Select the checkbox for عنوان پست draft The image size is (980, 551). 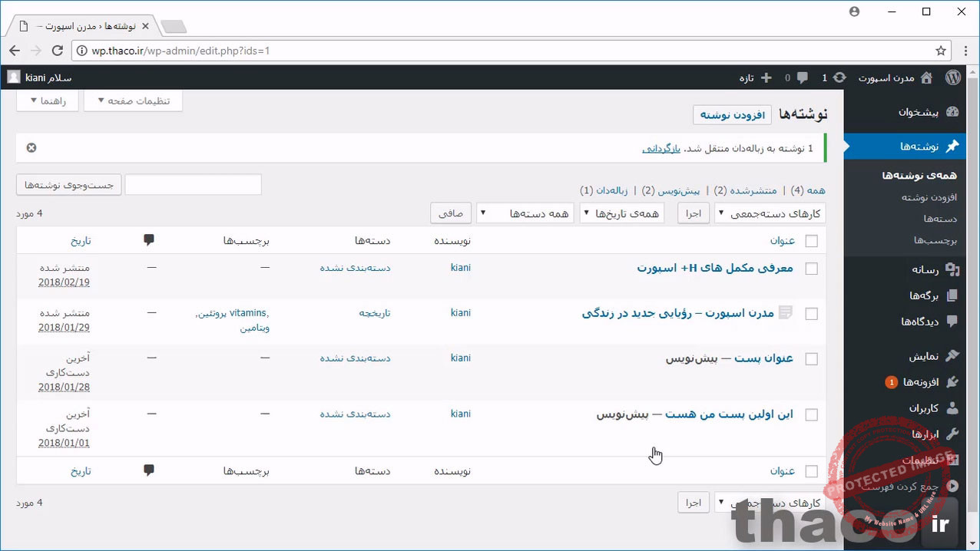(811, 359)
